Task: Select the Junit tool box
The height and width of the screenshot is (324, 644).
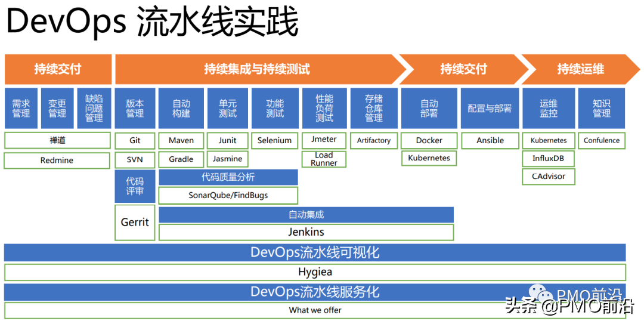Action: coord(228,140)
